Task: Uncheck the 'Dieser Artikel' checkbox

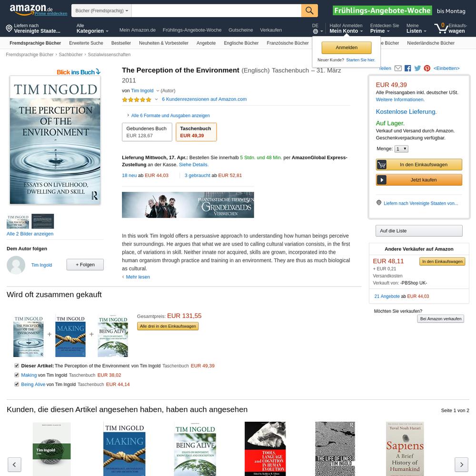Action: coord(17,366)
